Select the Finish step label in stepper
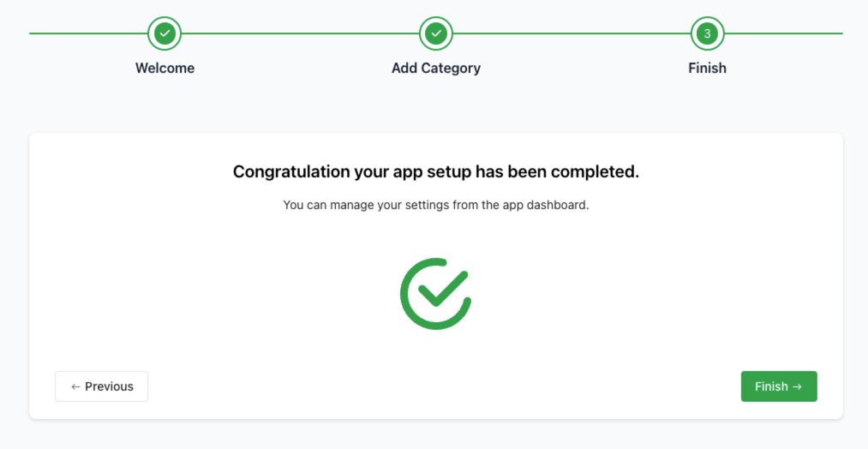The height and width of the screenshot is (449, 868). pos(707,68)
